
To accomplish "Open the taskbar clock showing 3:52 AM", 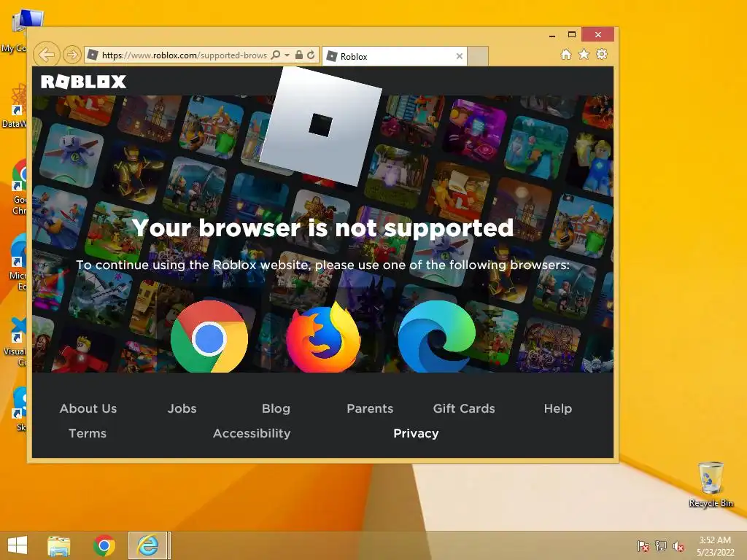I will [715, 546].
